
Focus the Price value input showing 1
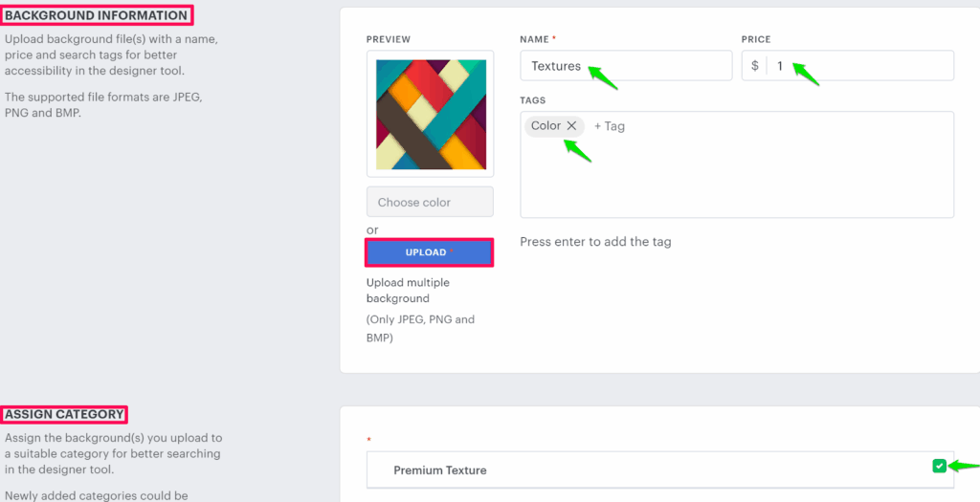pyautogui.click(x=861, y=66)
